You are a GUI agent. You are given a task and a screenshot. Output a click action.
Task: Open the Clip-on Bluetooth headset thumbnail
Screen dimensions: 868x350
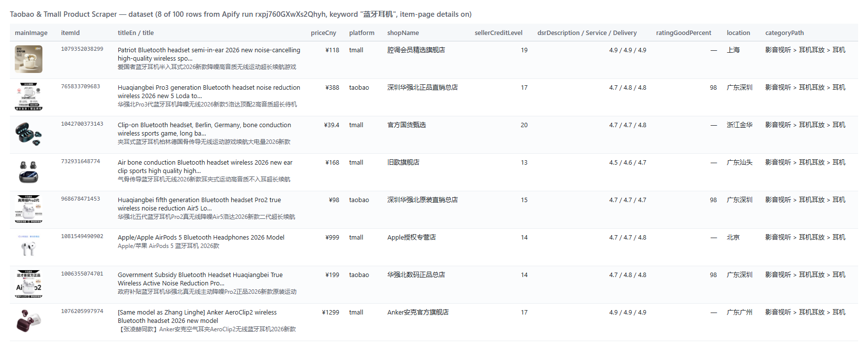tap(29, 134)
